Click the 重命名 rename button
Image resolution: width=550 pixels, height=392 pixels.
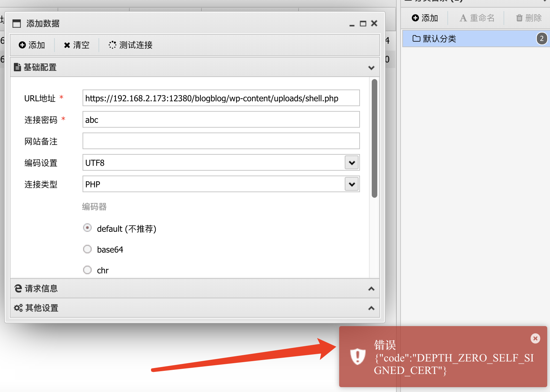pos(477,18)
